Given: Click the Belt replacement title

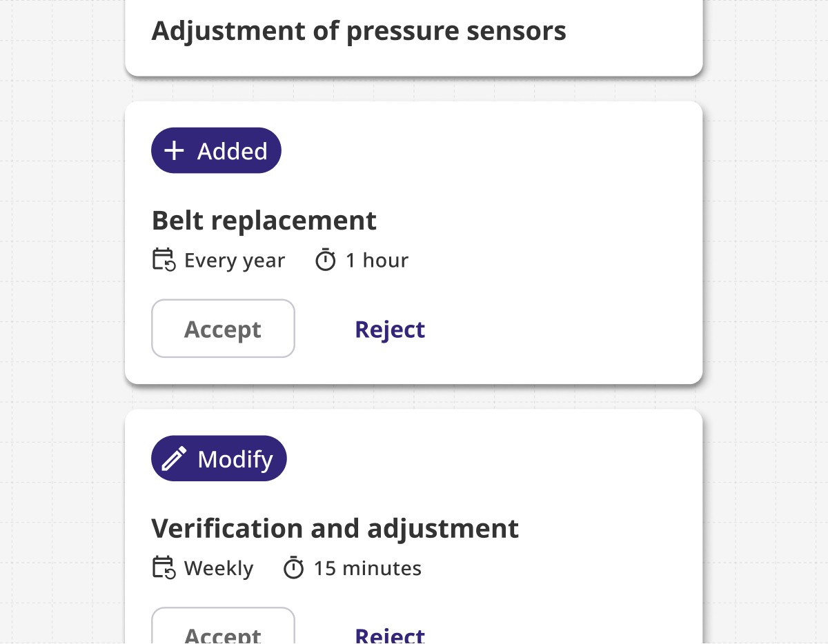Looking at the screenshot, I should coord(264,220).
